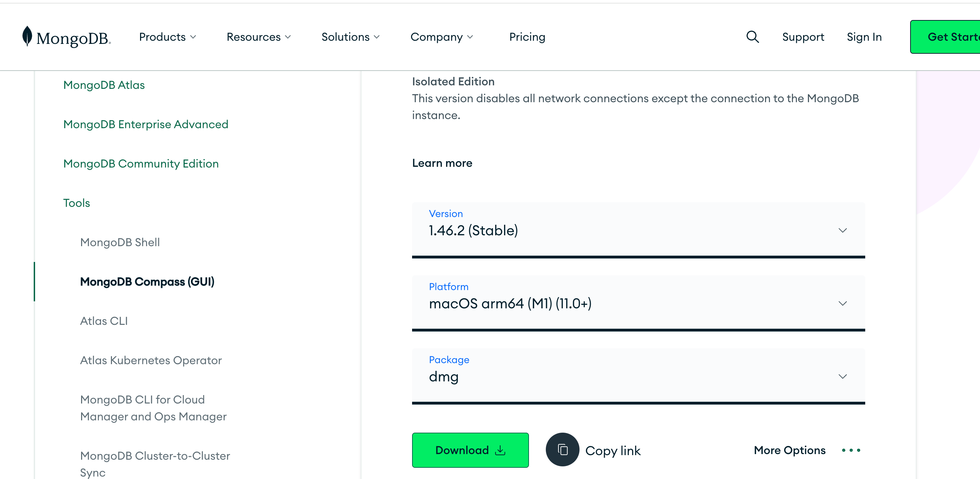Open the search magnifier icon
This screenshot has width=980, height=479.
point(752,37)
